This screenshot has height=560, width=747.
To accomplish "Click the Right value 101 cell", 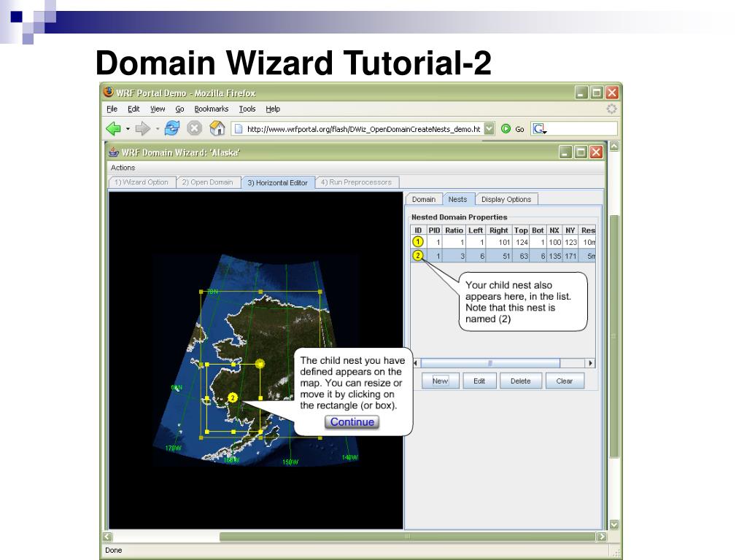I will click(499, 242).
